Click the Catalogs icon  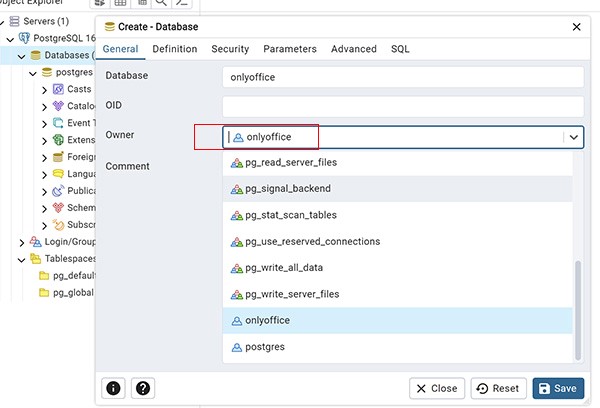click(58, 106)
